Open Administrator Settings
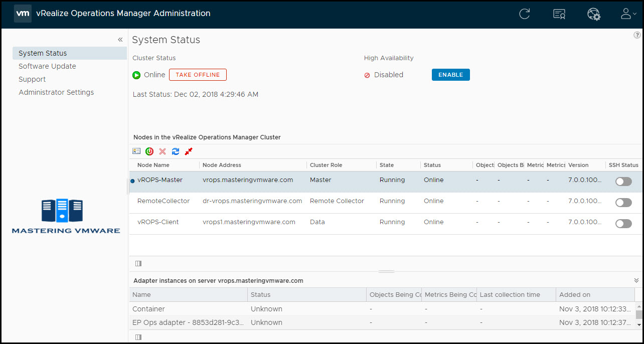The image size is (644, 344). 56,92
